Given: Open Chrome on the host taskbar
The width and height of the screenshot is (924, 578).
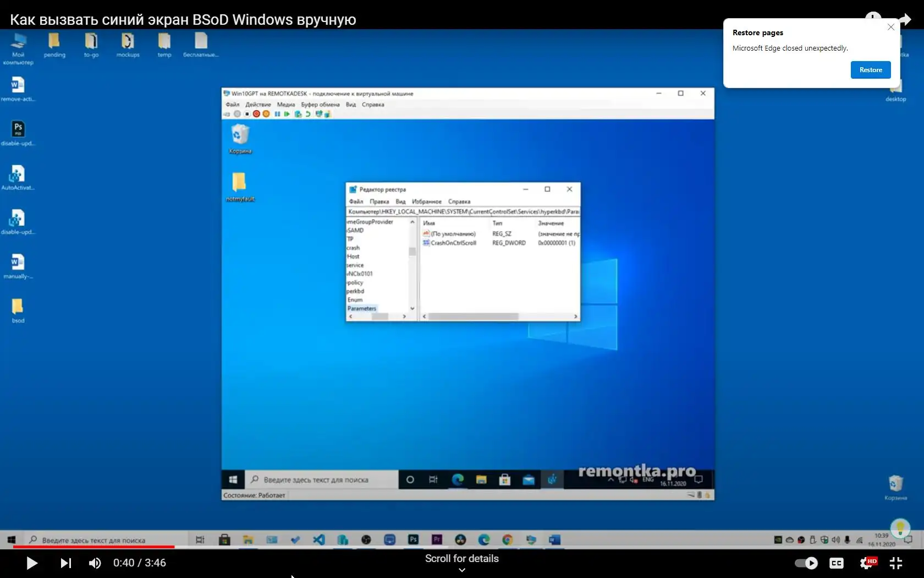Looking at the screenshot, I should click(x=508, y=539).
